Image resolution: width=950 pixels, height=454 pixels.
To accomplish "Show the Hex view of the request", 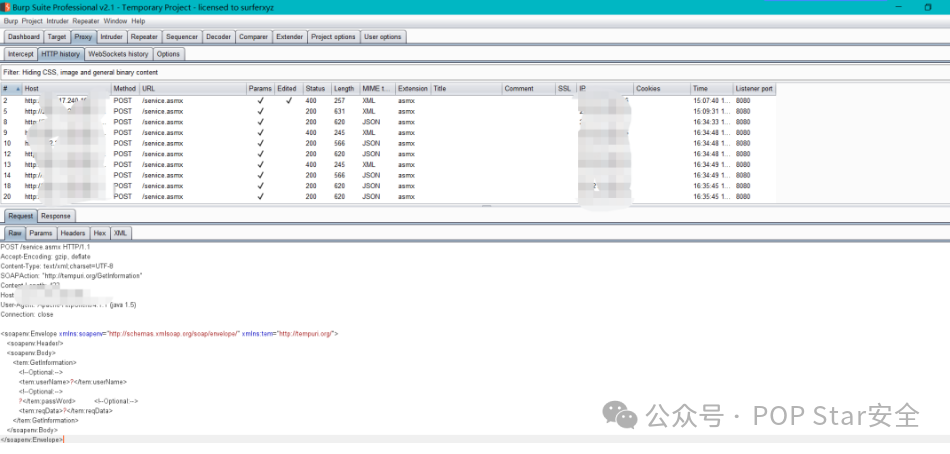I will (x=99, y=233).
